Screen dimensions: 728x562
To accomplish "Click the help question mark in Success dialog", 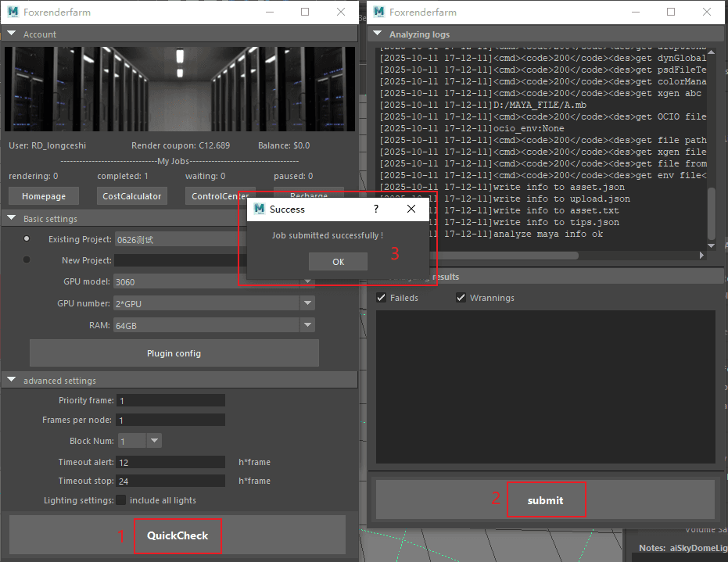I will coord(376,209).
